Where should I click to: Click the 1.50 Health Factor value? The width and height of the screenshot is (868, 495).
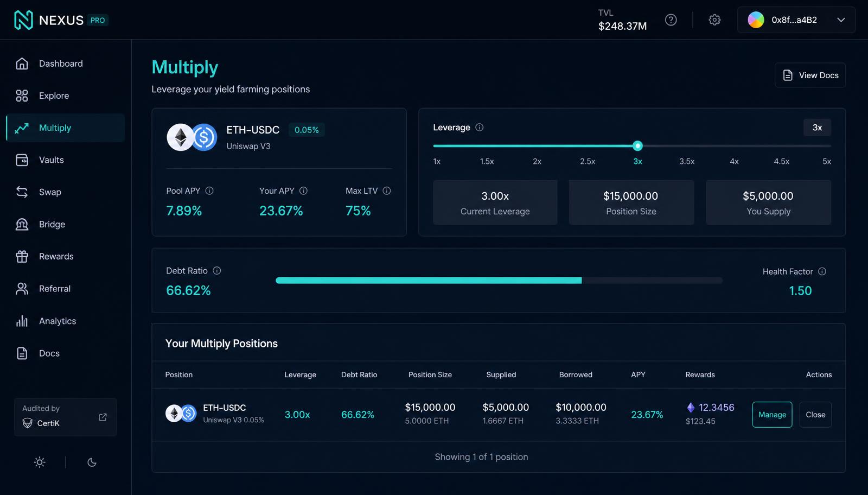pos(800,291)
